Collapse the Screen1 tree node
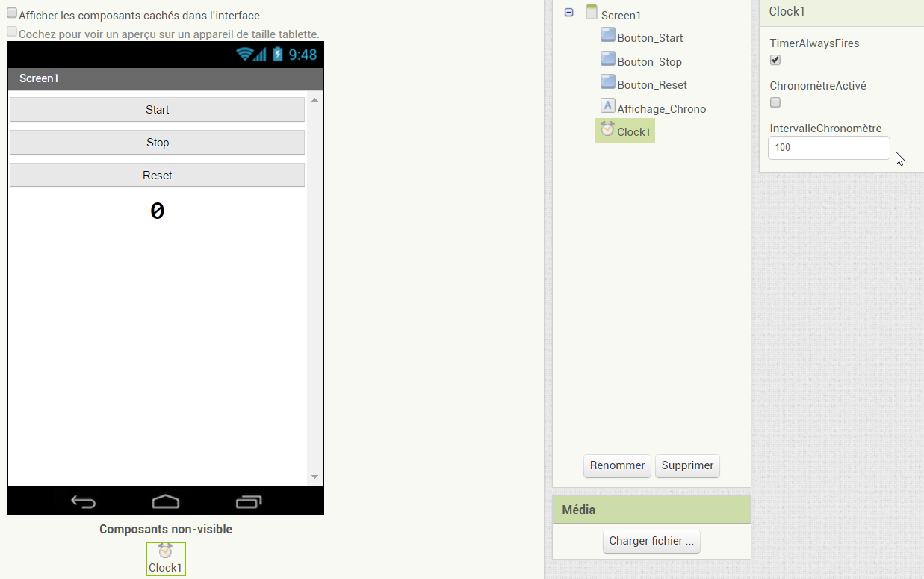924x579 pixels. coord(568,13)
